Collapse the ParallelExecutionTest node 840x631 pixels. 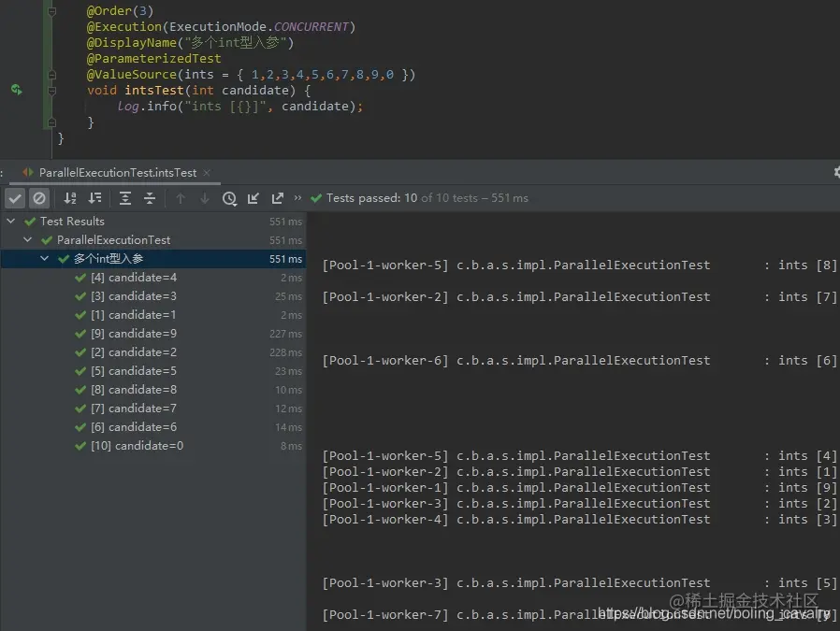pyautogui.click(x=28, y=239)
